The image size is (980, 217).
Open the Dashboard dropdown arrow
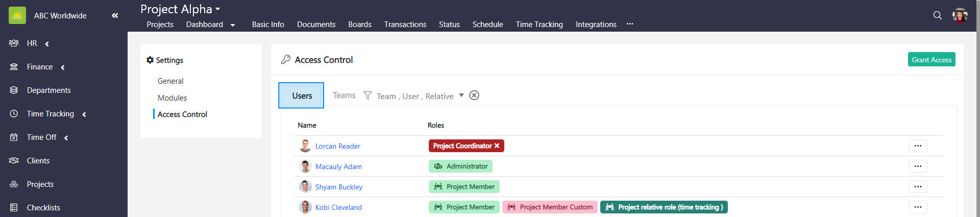click(x=233, y=25)
